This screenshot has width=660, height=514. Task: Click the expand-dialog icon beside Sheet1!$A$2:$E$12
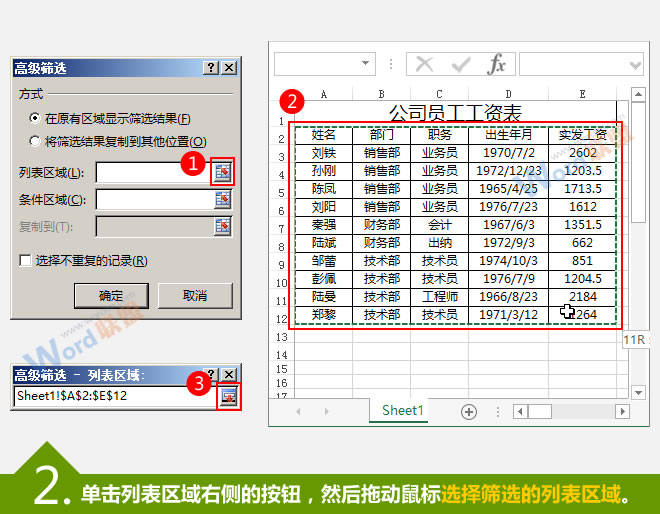230,396
